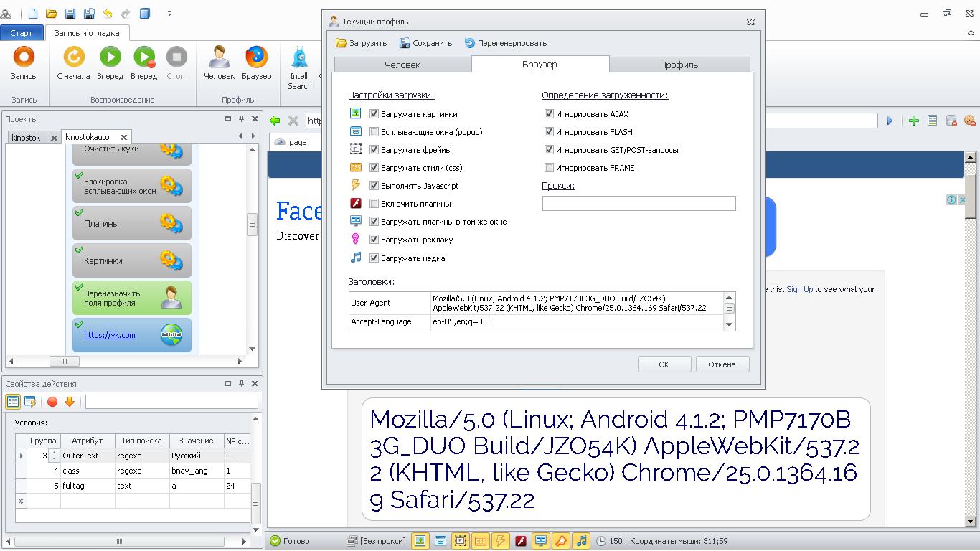Click the cookie icon in browser toolbar
Image resolution: width=980 pixels, height=551 pixels.
[969, 121]
